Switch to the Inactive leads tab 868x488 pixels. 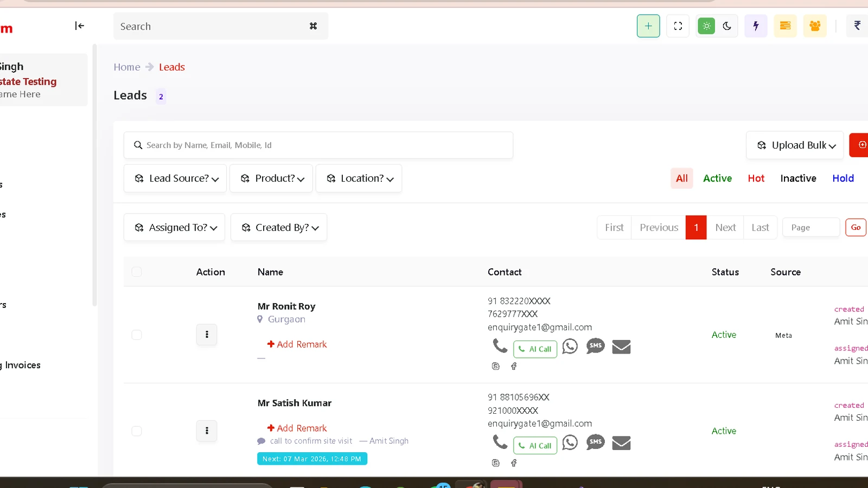(798, 178)
